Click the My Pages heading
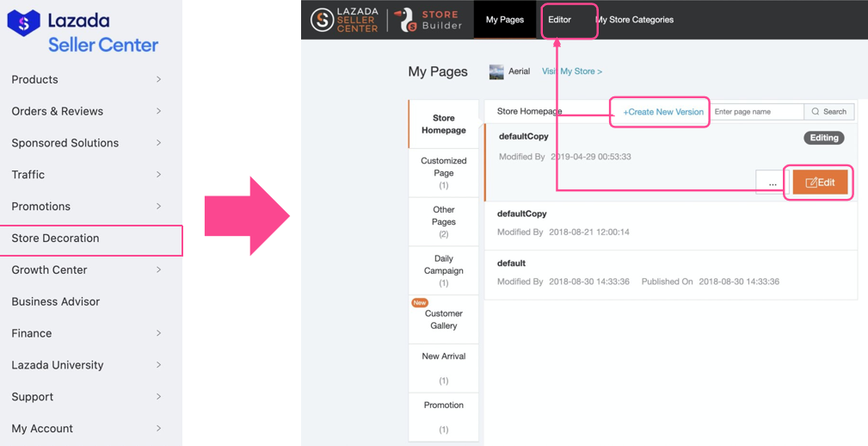The width and height of the screenshot is (868, 446). 438,72
